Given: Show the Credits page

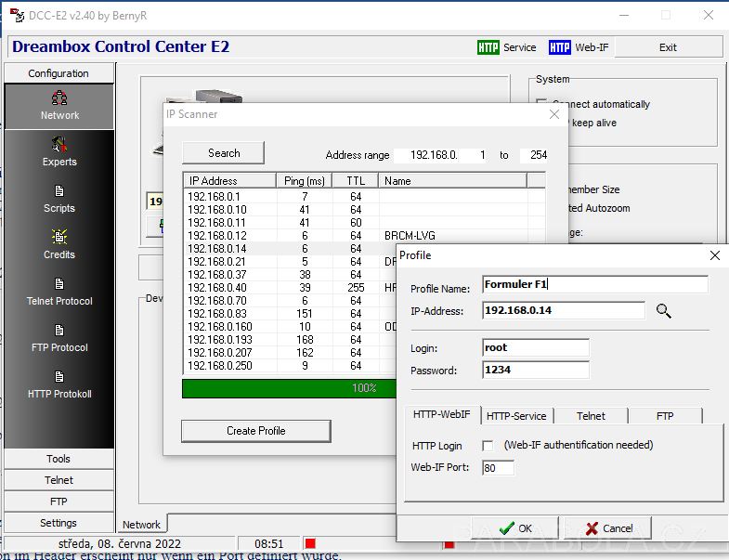Looking at the screenshot, I should pyautogui.click(x=59, y=244).
